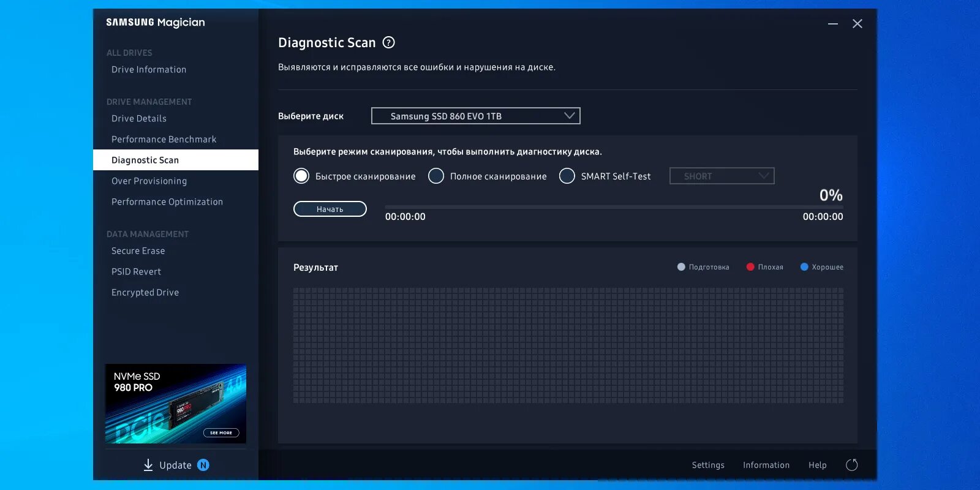
Task: Open Over Provisioning page
Action: pos(149,181)
